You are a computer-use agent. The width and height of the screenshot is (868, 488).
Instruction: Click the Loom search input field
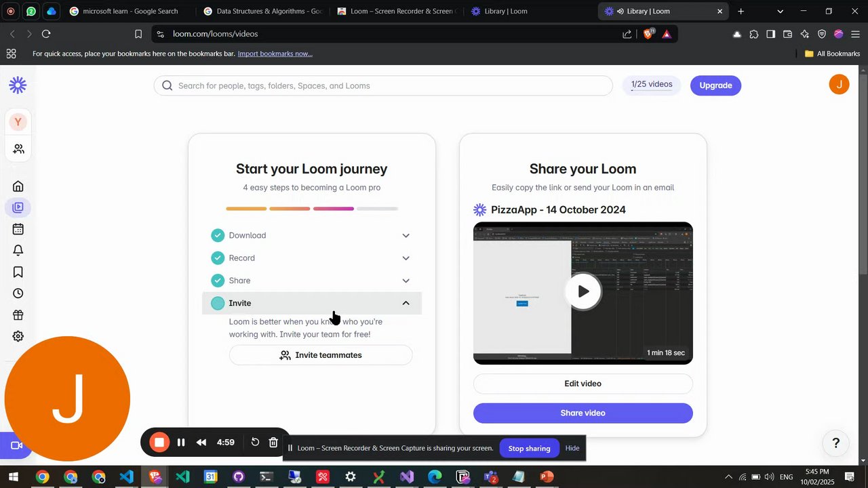pyautogui.click(x=383, y=85)
